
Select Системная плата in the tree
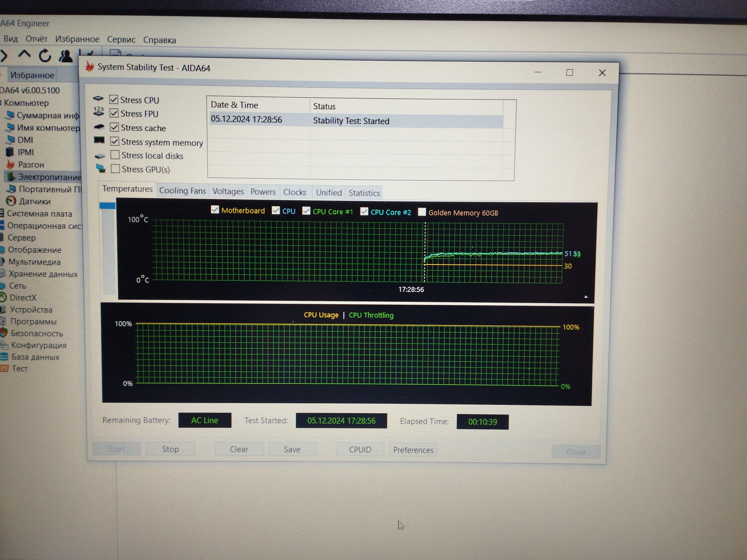click(39, 213)
